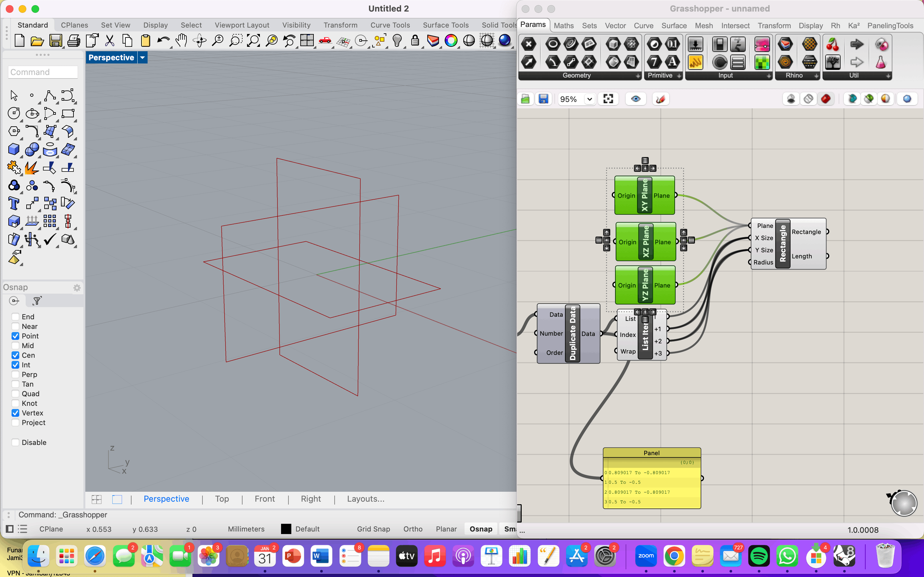The image size is (924, 577).
Task: Uncheck the Vertex osnap checkbox
Action: pos(15,413)
